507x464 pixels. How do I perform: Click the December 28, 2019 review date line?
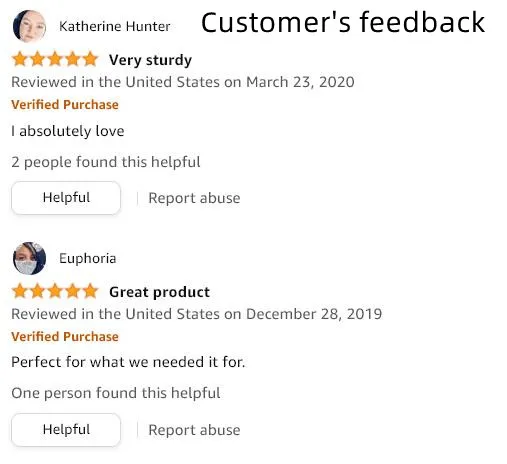[197, 314]
